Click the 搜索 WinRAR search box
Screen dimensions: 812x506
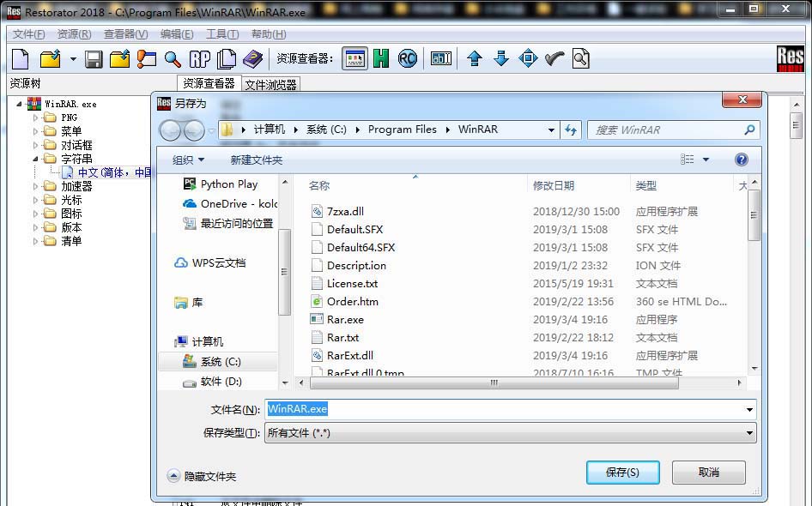click(673, 130)
